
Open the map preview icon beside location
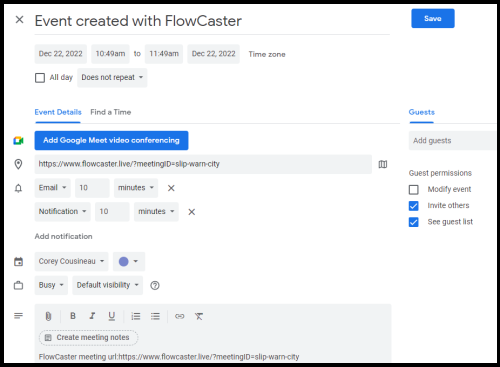pos(383,164)
